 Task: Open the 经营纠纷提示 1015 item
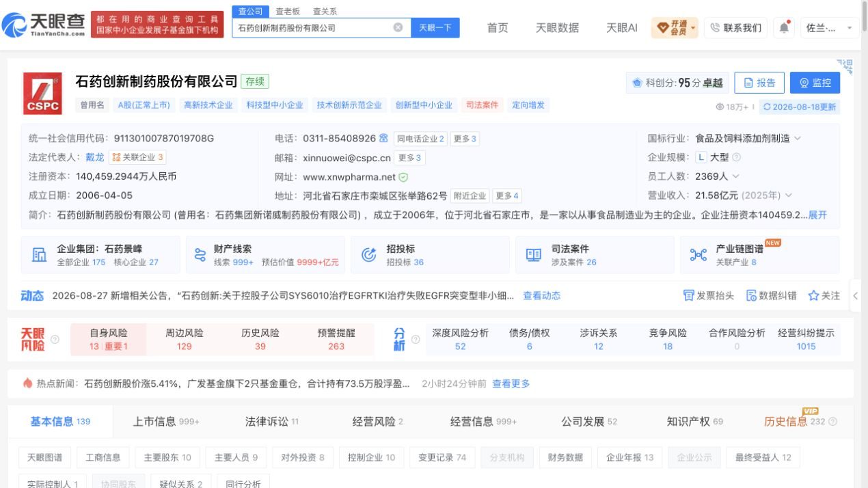[x=806, y=339]
